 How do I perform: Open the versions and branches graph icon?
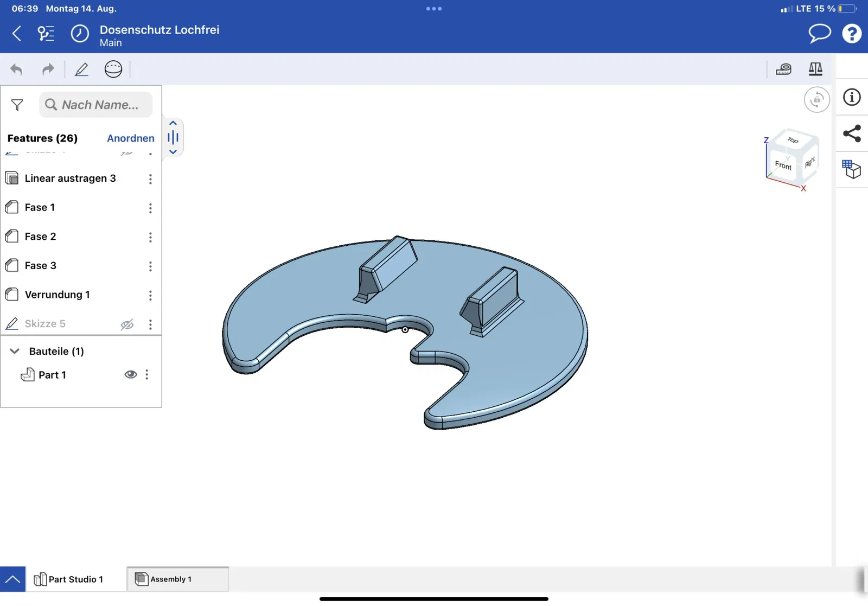pyautogui.click(x=46, y=34)
